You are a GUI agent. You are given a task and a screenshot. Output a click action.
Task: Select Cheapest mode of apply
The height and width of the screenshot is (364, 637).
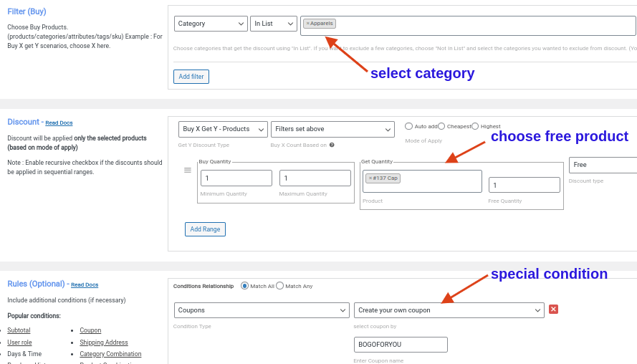441,126
